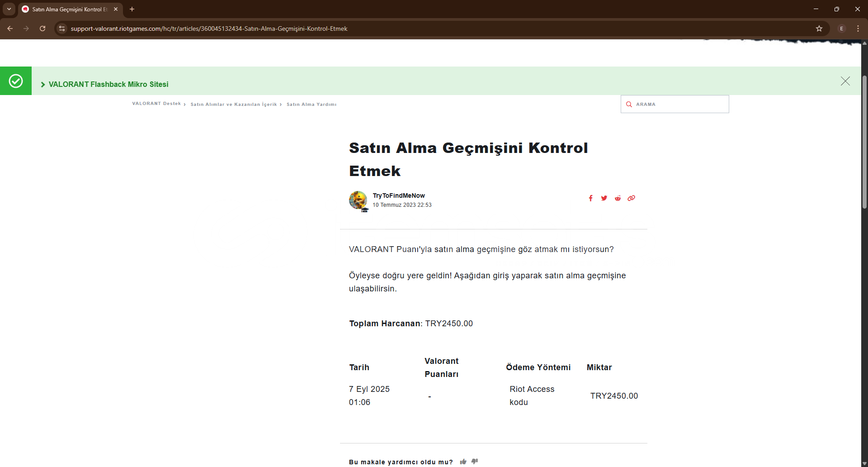Go back to previous page
Viewport: 868px width, 467px height.
(x=10, y=29)
